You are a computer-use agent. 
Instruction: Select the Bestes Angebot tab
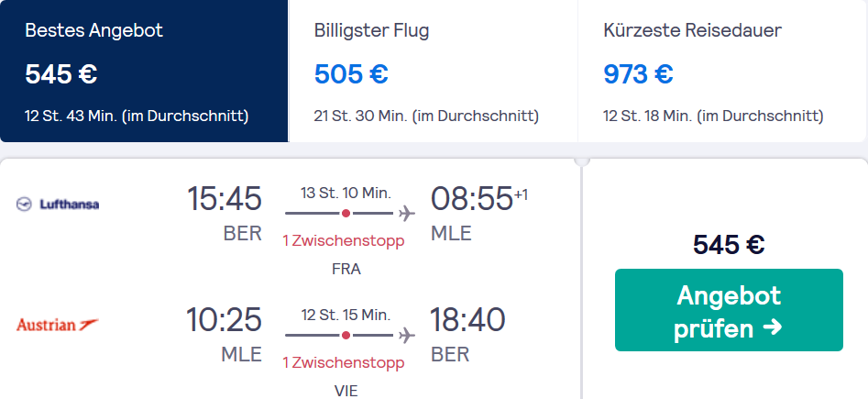point(144,71)
